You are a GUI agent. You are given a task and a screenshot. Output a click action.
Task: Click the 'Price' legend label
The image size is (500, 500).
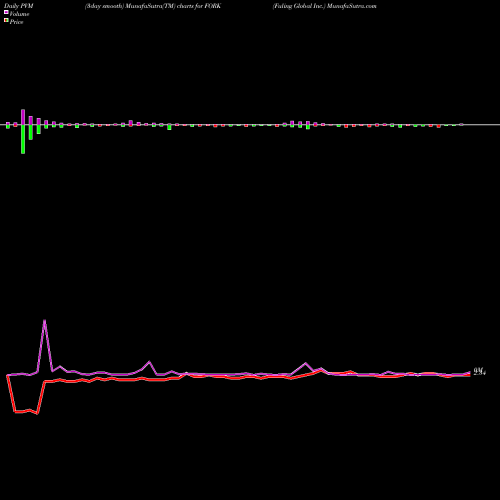tap(16, 22)
